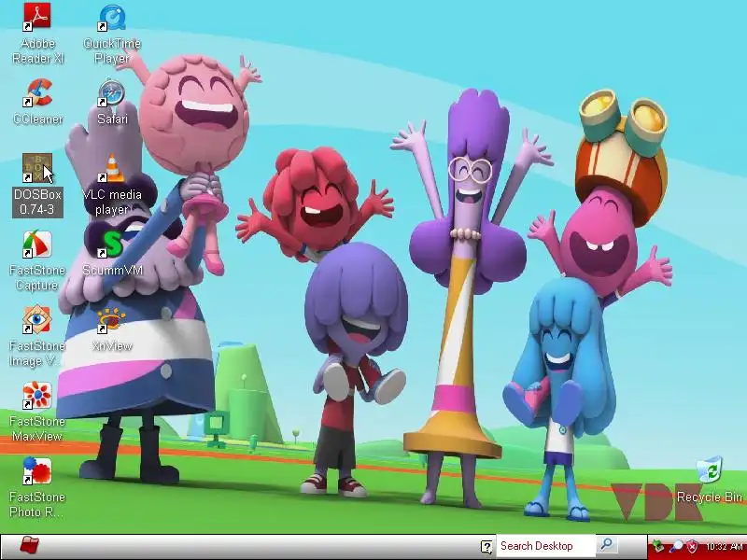Open the safely remove hardware tray icon
This screenshot has height=560, width=747.
click(658, 546)
